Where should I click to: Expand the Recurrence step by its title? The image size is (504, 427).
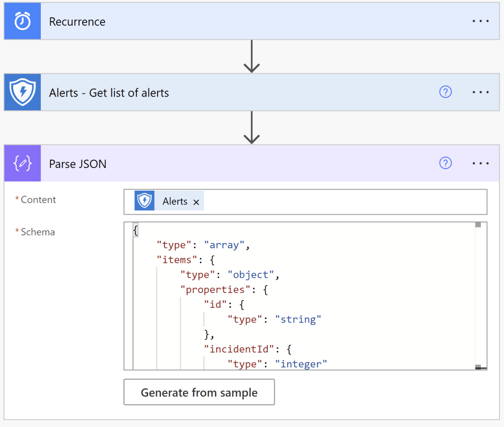point(77,22)
